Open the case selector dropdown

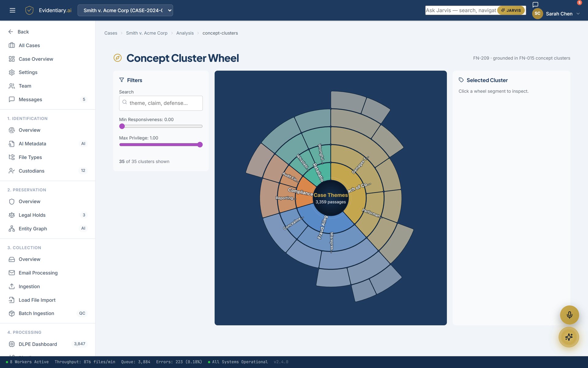point(125,10)
